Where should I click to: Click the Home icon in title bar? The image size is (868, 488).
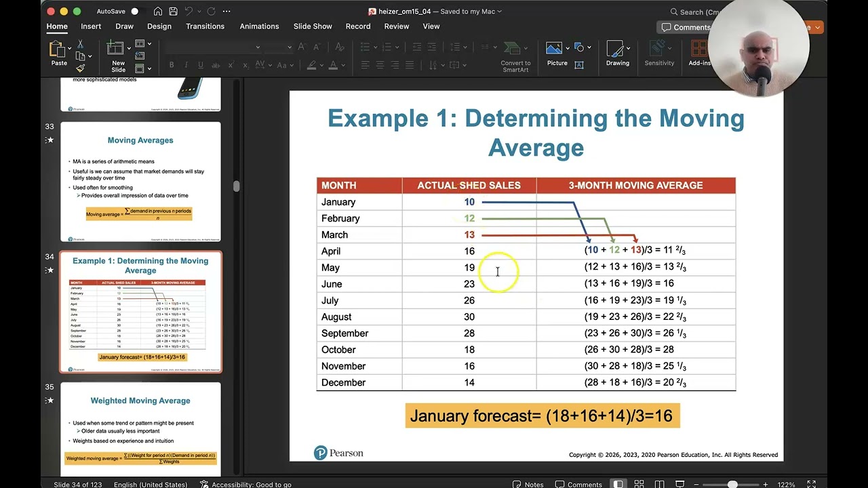(x=158, y=12)
